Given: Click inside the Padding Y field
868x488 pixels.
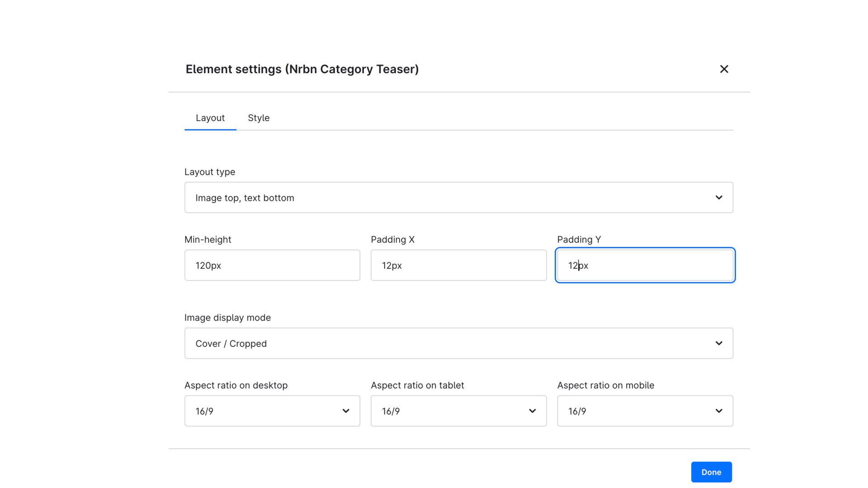Looking at the screenshot, I should click(645, 265).
